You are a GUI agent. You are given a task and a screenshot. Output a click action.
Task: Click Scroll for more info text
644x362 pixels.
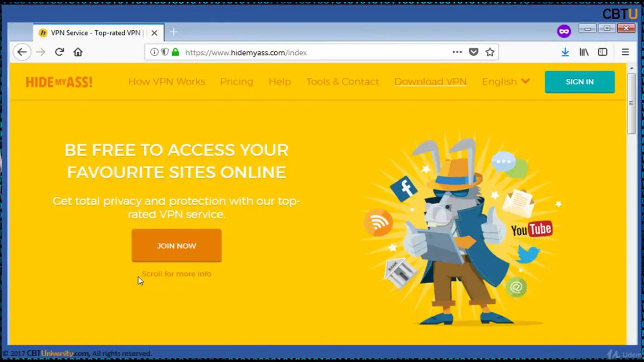pos(177,274)
